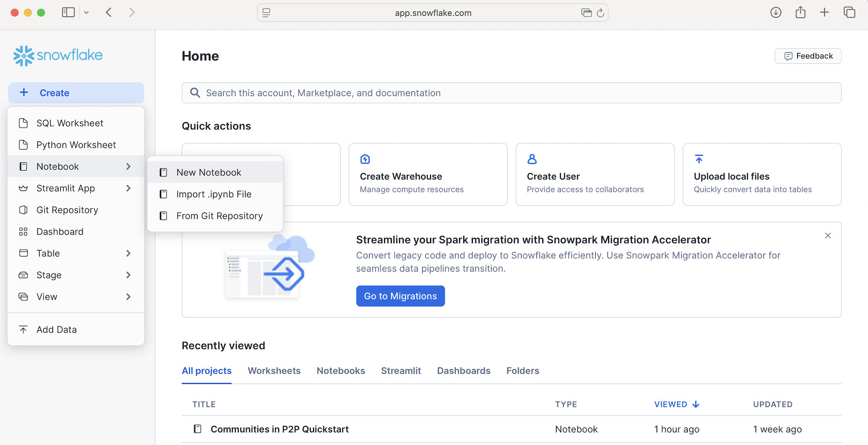Open the Safari downloads icon
The width and height of the screenshot is (868, 445).
point(776,13)
